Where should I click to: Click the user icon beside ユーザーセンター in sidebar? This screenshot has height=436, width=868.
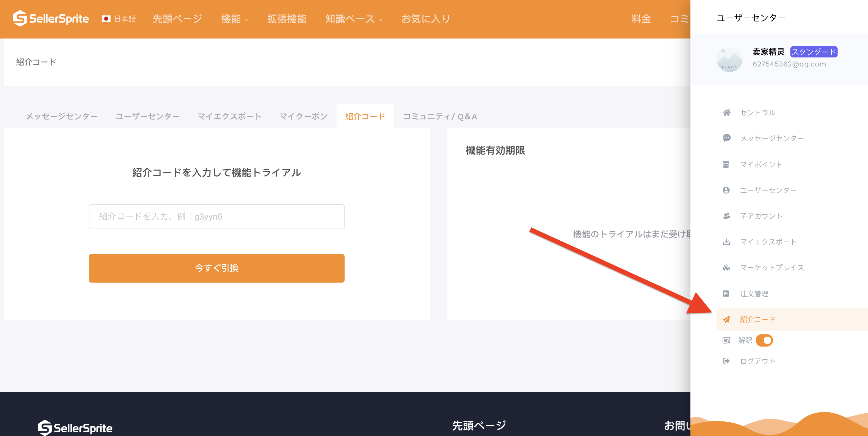pos(726,190)
